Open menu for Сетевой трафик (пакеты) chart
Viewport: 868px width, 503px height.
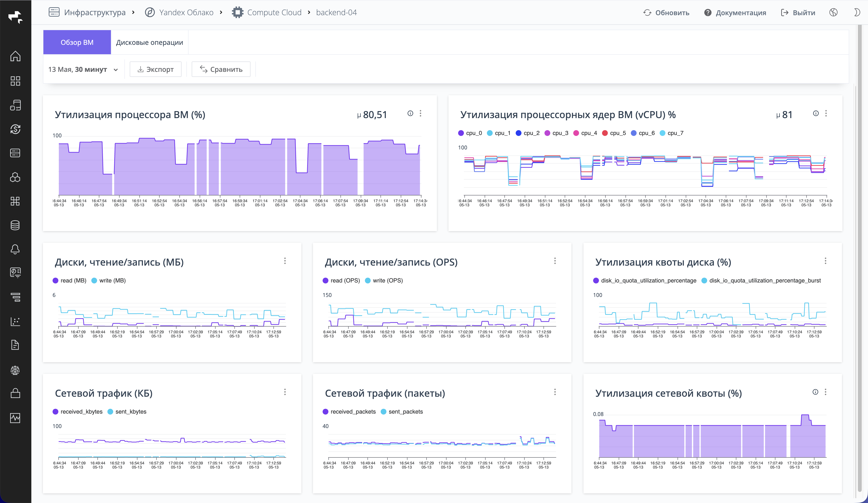[x=555, y=392]
